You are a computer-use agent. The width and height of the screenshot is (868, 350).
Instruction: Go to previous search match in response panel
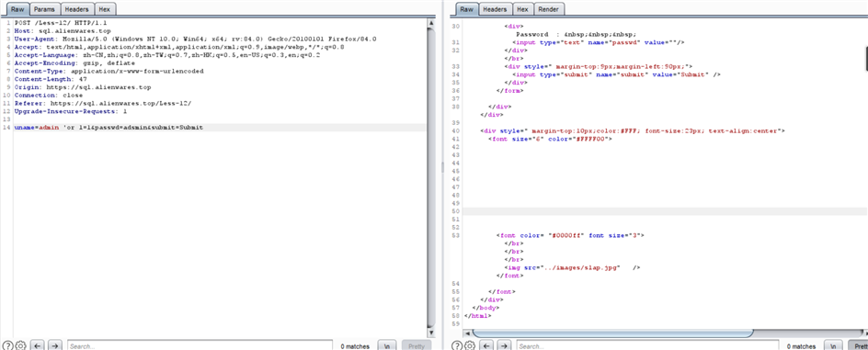486,345
